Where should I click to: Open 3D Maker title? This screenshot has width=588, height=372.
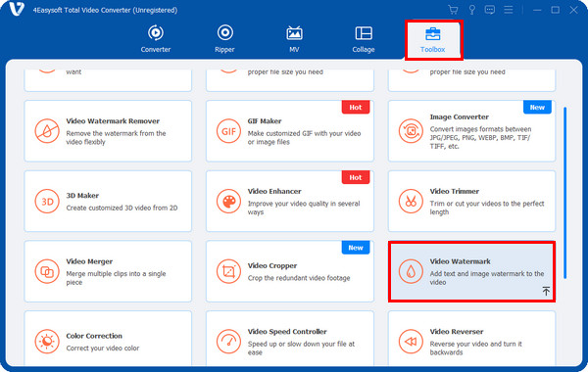82,196
